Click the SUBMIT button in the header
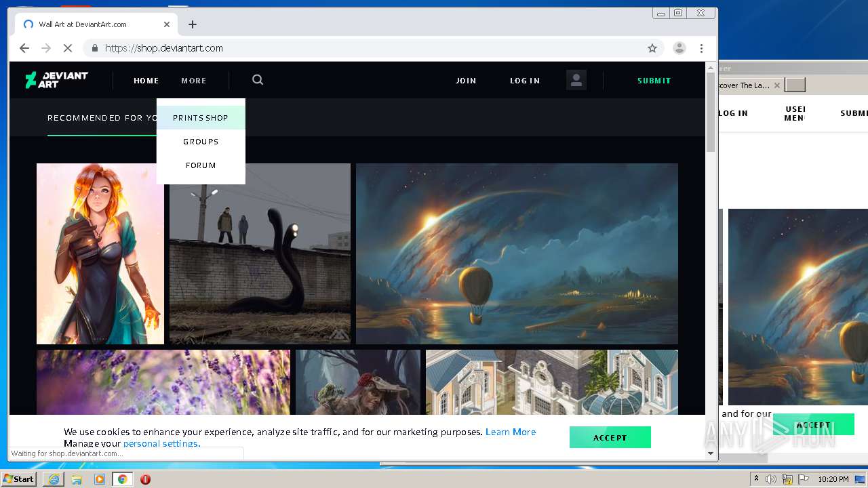The width and height of the screenshot is (868, 488). pos(654,81)
